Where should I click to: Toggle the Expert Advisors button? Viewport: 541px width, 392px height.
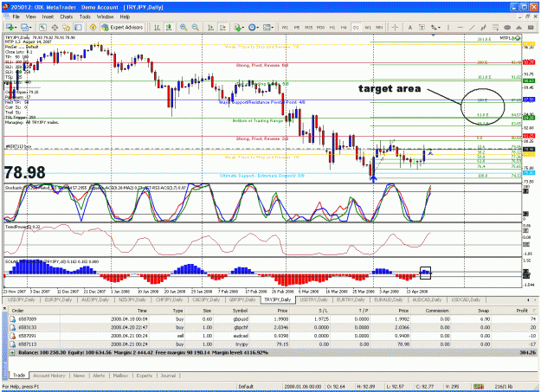122,28
